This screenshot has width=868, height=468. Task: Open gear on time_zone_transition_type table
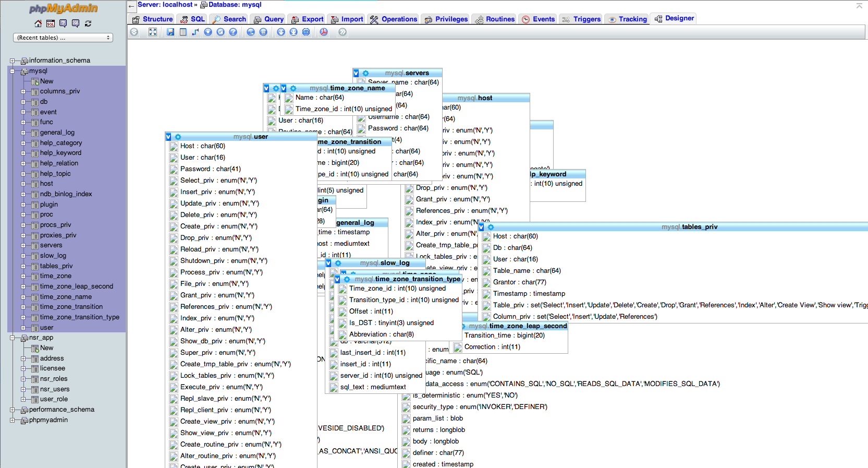(x=347, y=279)
